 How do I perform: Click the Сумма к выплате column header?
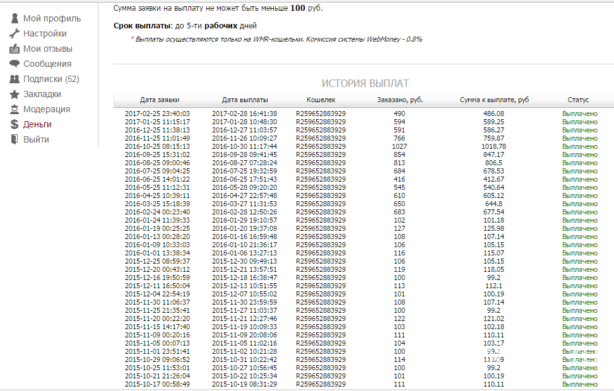(494, 100)
